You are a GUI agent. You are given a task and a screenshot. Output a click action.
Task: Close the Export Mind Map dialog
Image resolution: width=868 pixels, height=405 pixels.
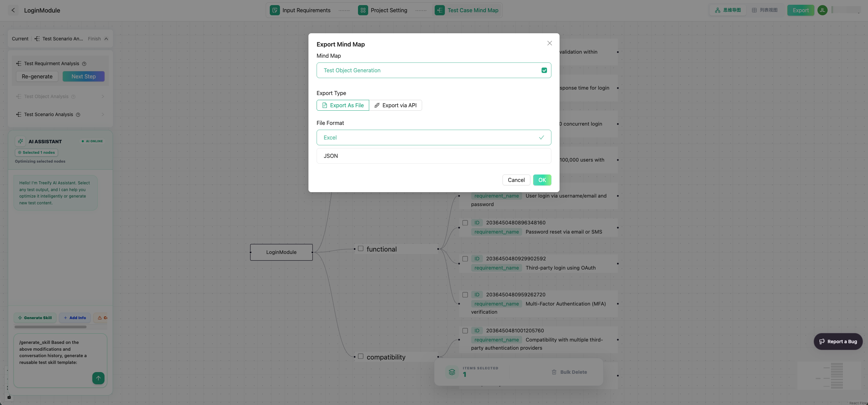click(x=549, y=43)
